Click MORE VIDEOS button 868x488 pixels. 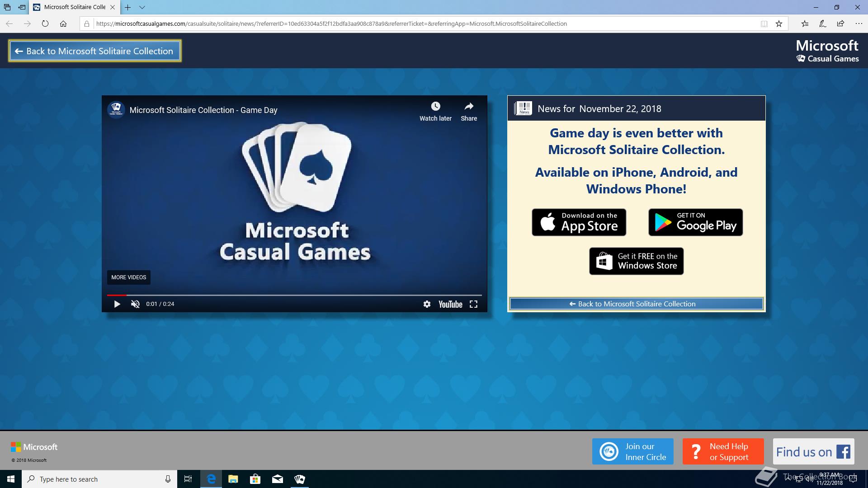(x=129, y=277)
